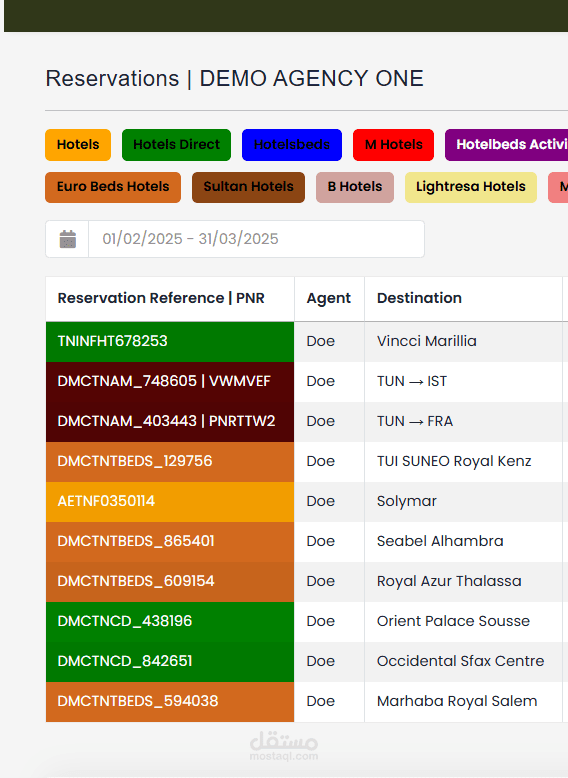
Task: Click the calendar icon beside the date range
Action: point(67,239)
